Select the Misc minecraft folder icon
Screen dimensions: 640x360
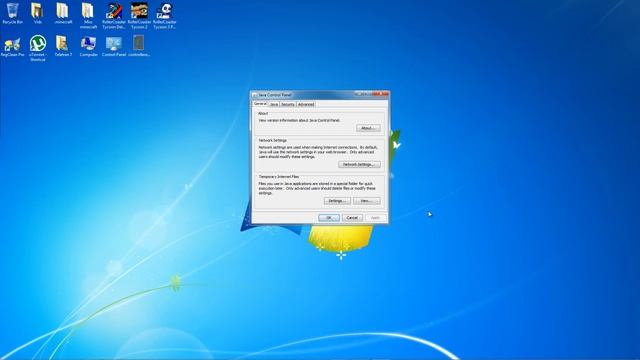[88, 16]
